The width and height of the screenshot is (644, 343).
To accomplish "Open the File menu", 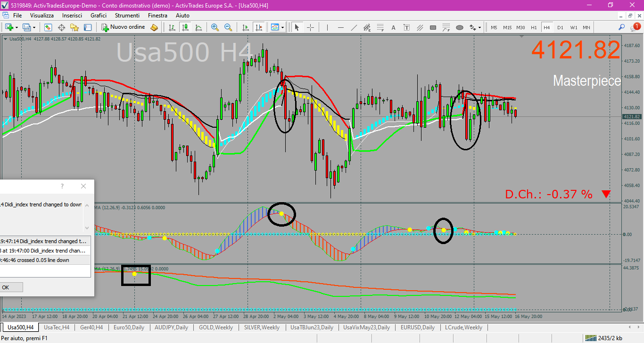I will click(x=17, y=16).
